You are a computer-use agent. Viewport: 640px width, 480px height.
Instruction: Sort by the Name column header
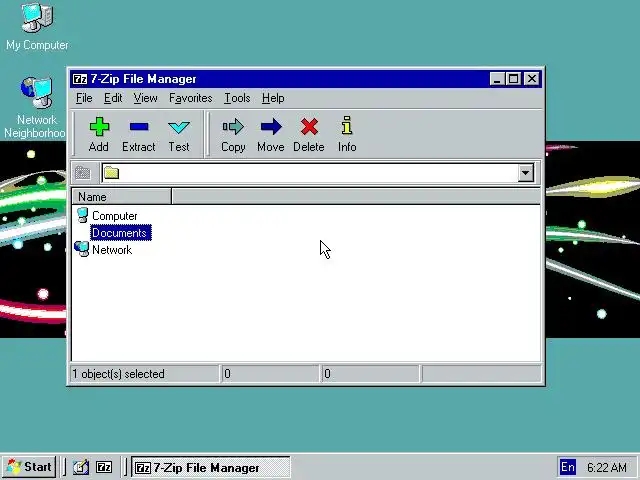pyautogui.click(x=122, y=197)
